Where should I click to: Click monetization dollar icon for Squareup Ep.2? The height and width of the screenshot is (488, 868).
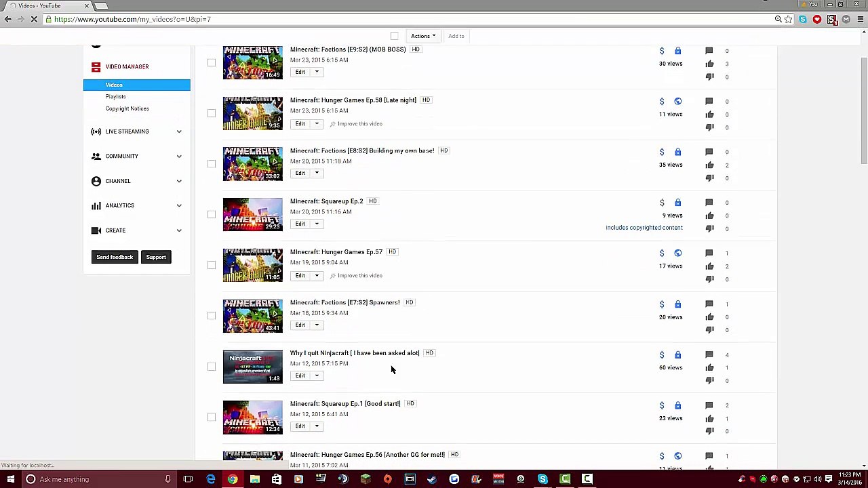662,203
